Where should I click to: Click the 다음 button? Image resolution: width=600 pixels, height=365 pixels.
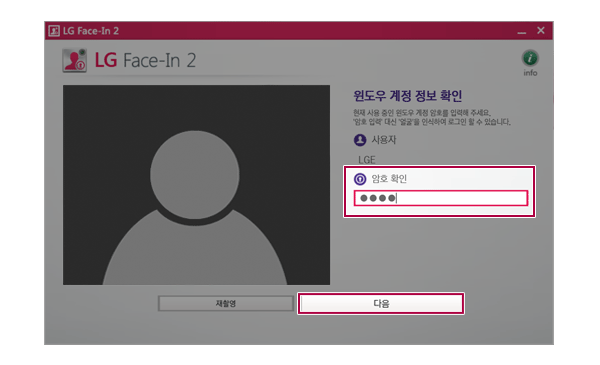(x=381, y=304)
